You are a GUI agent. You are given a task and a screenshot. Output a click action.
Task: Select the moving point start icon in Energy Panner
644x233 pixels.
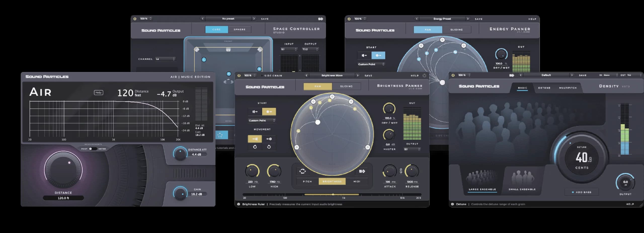379,55
